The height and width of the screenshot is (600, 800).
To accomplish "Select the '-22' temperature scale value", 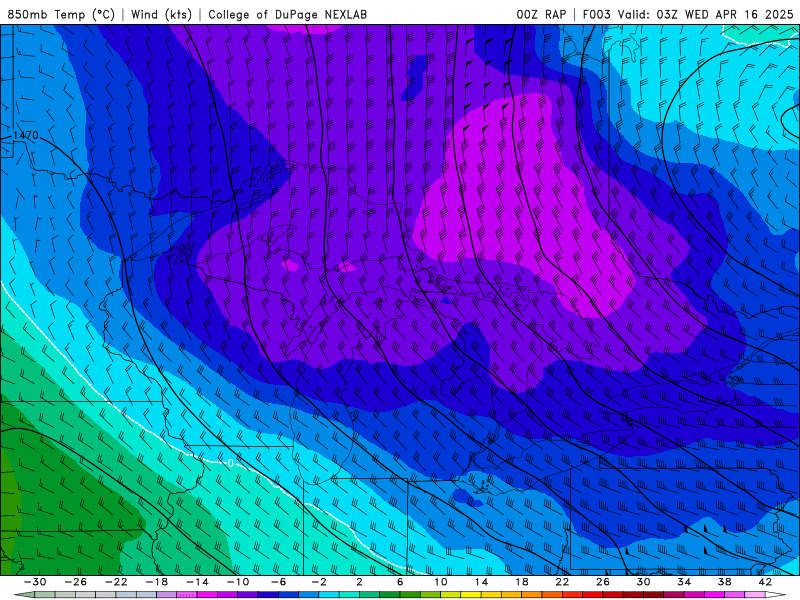I will click(x=116, y=582).
